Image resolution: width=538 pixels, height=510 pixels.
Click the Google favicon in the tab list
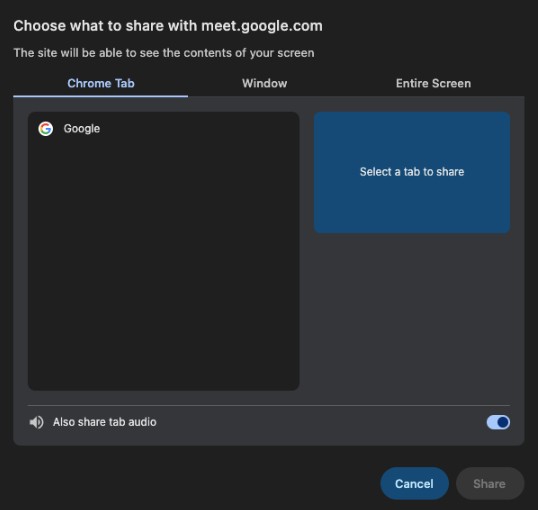pyautogui.click(x=46, y=129)
